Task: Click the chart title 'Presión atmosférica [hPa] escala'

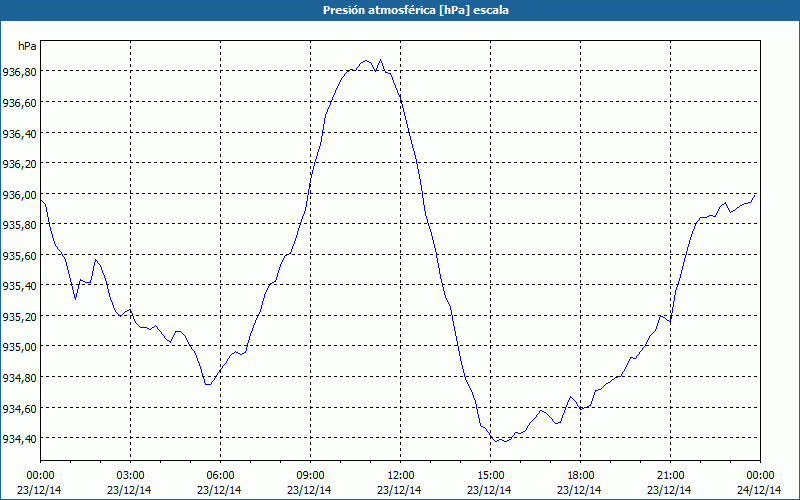Action: click(x=416, y=10)
